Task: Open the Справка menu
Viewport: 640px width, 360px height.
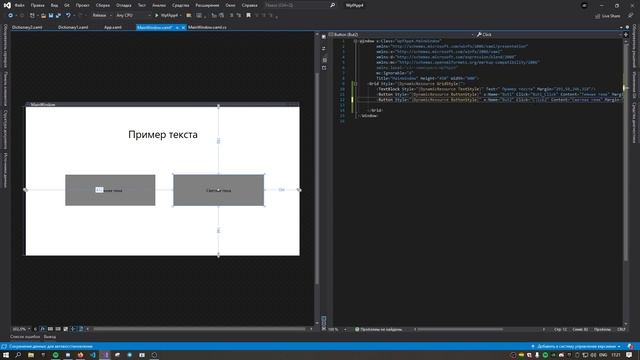Action: point(249,5)
